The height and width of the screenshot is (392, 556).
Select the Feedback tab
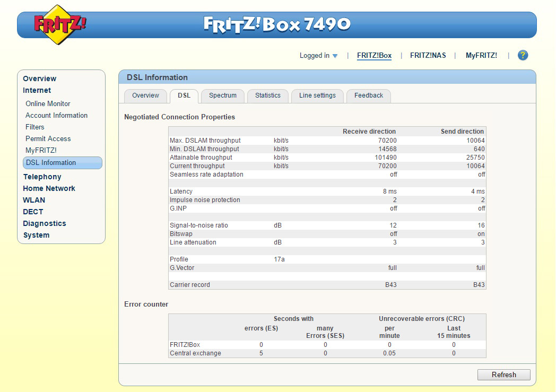(x=368, y=95)
